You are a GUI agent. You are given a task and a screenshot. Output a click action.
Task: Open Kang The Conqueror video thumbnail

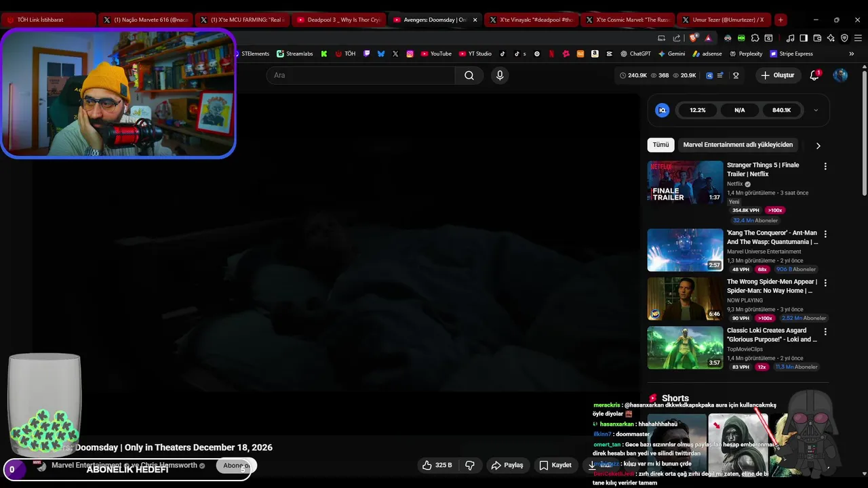click(685, 250)
